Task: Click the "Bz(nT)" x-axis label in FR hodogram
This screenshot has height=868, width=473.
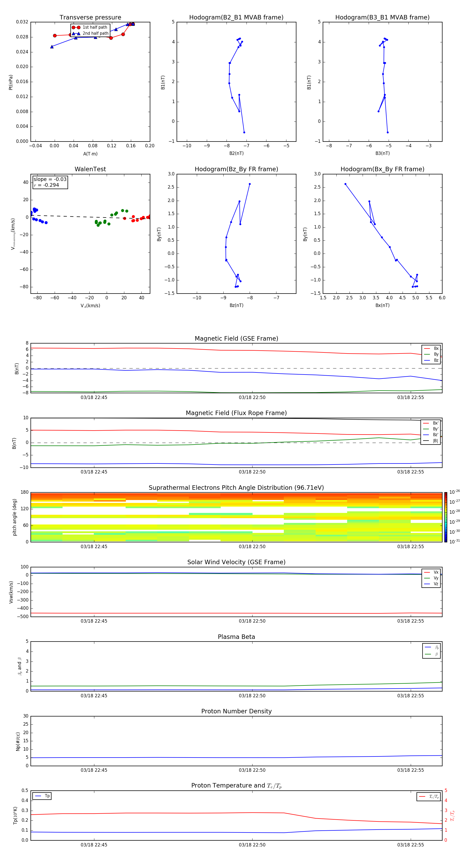Action: coord(236,305)
